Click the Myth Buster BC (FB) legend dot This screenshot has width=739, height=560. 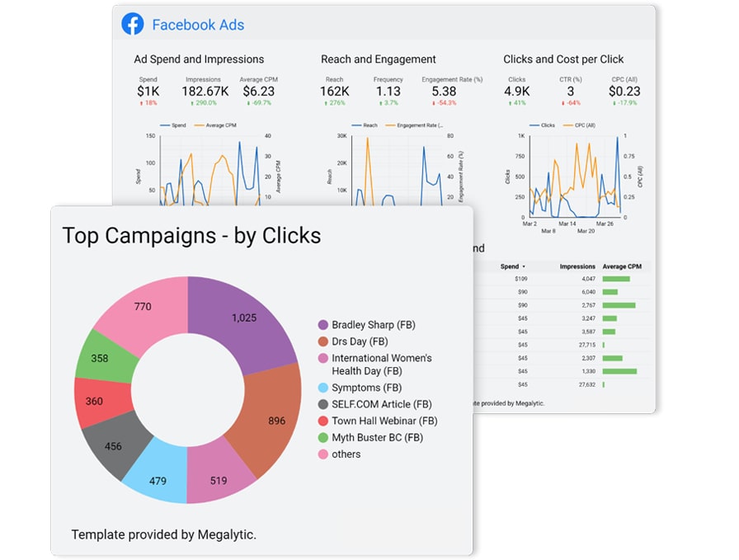coord(322,437)
